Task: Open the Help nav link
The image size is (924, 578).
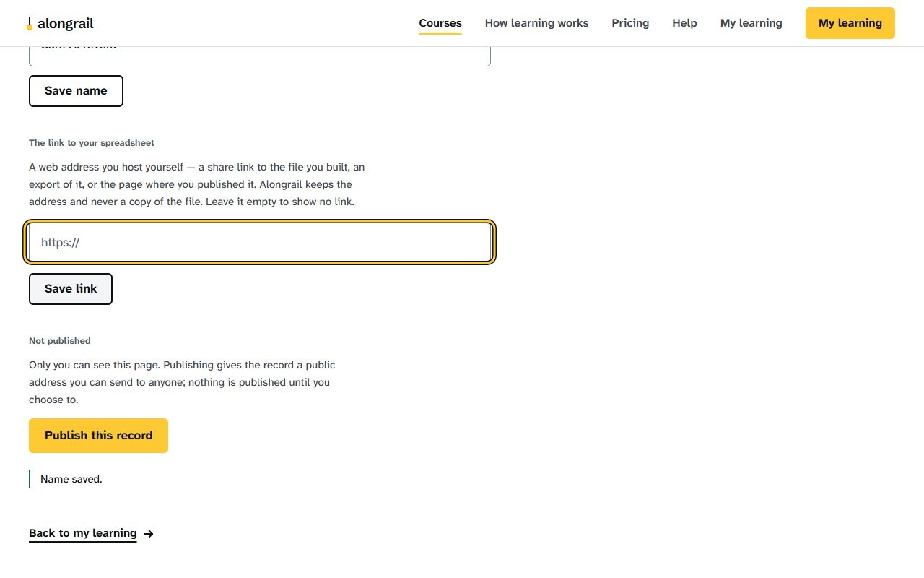Action: coord(684,23)
